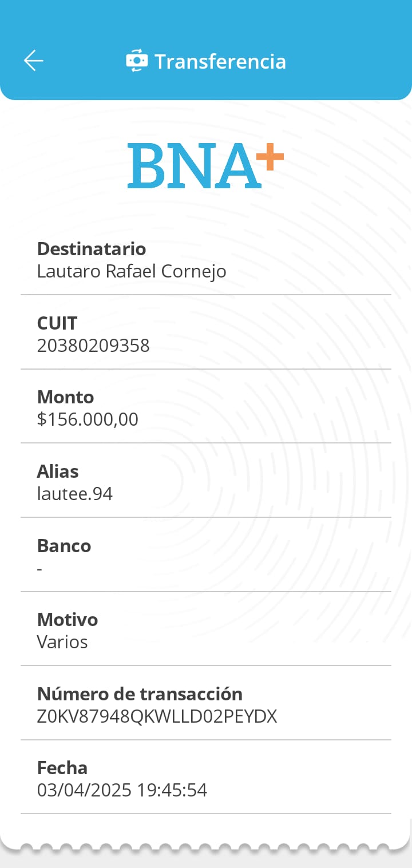Click the Monto label
The height and width of the screenshot is (868, 412).
65,397
